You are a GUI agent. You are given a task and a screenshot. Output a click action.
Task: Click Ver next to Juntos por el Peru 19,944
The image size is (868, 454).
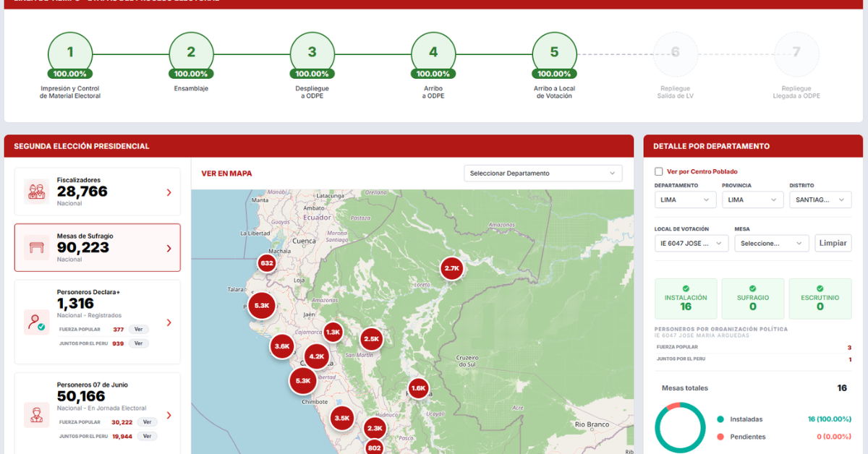point(147,437)
